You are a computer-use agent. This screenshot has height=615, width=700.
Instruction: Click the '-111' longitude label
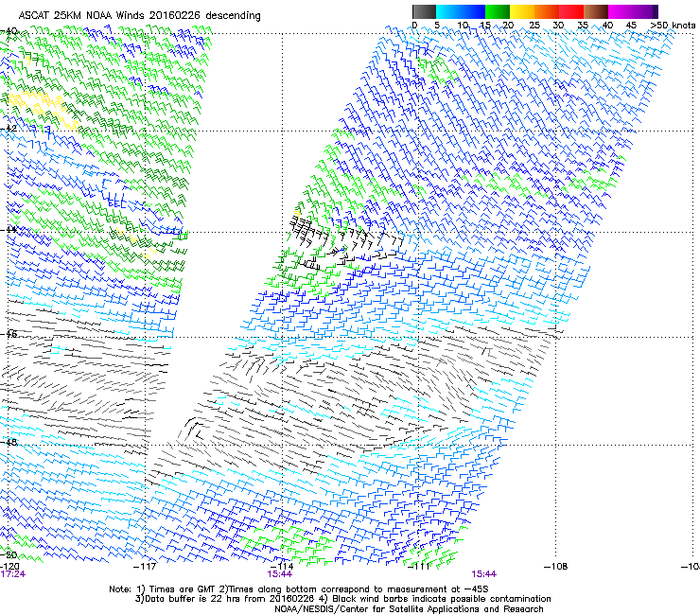tap(419, 567)
